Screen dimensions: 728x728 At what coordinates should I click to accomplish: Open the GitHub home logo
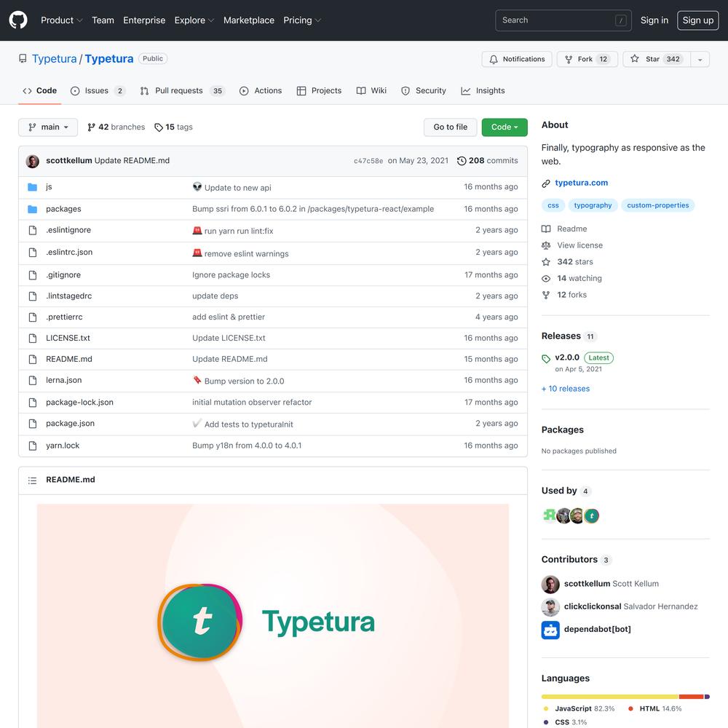18,20
